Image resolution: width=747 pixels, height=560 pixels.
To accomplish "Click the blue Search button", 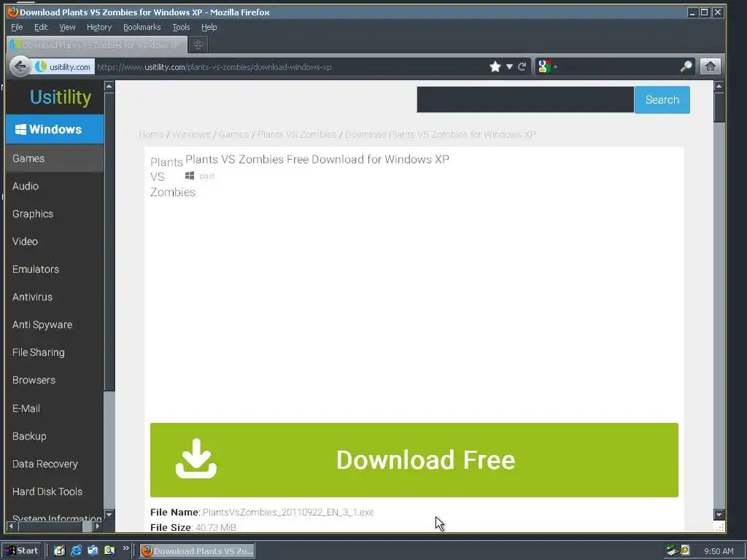I will [662, 99].
